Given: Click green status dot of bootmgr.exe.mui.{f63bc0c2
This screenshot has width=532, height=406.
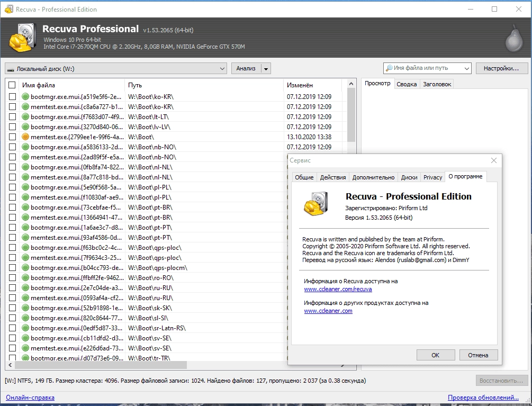Looking at the screenshot, I should (25, 248).
